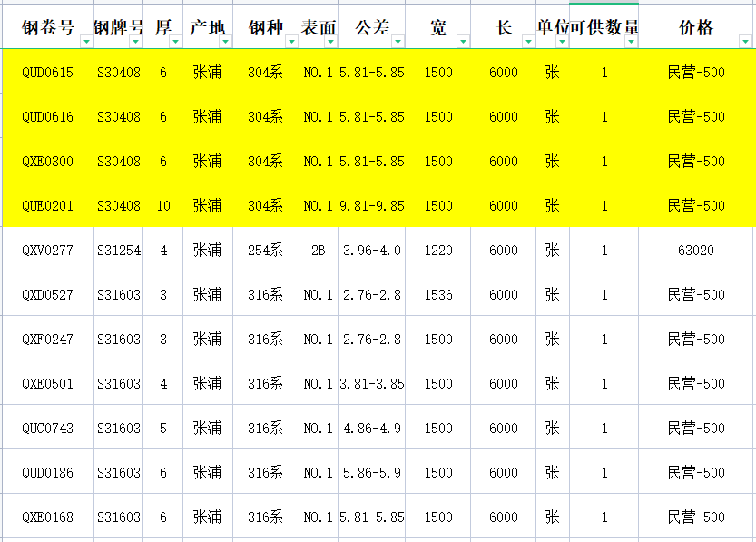Expand the 长 column filter arrow
This screenshot has height=542, width=756.
[528, 42]
